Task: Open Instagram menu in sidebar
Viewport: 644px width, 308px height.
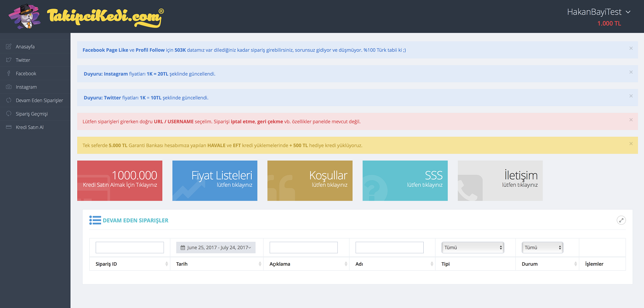Action: pos(35,87)
